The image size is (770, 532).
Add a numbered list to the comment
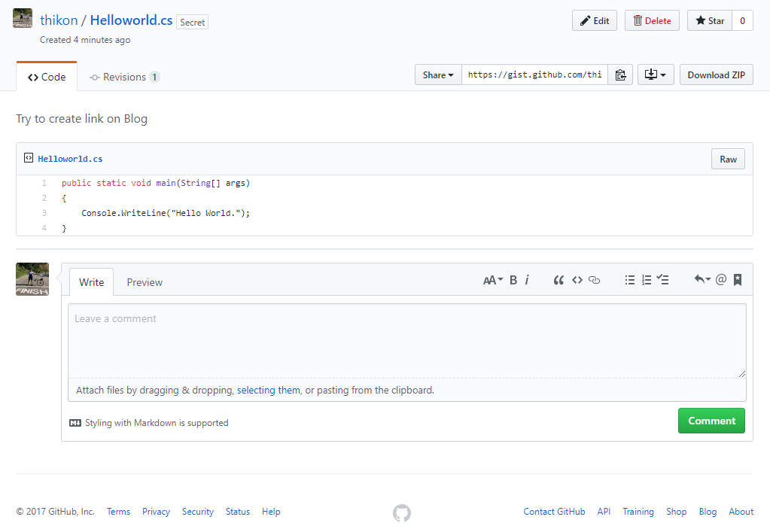[x=646, y=279]
